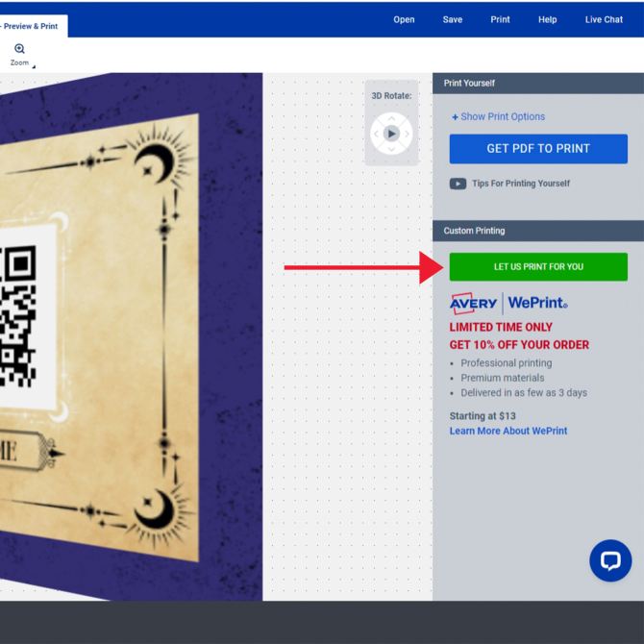
Task: Click the 'Professional printing' bullet
Action: click(506, 363)
